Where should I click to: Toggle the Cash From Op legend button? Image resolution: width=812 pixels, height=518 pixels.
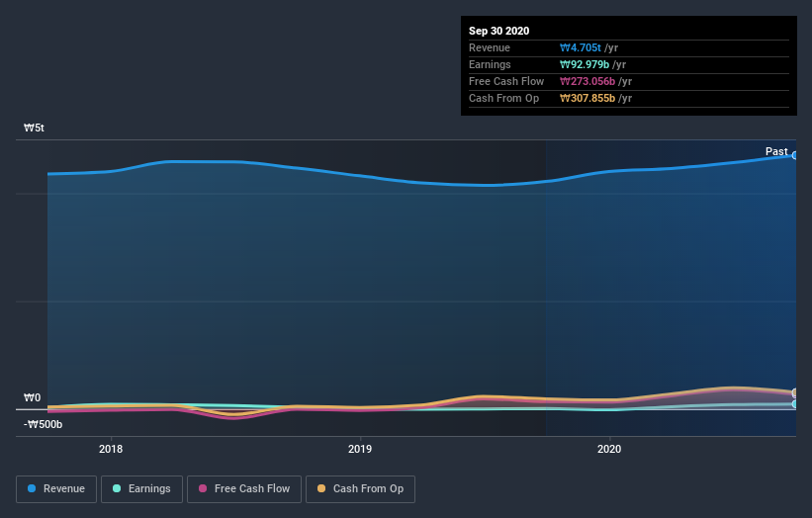tap(360, 489)
